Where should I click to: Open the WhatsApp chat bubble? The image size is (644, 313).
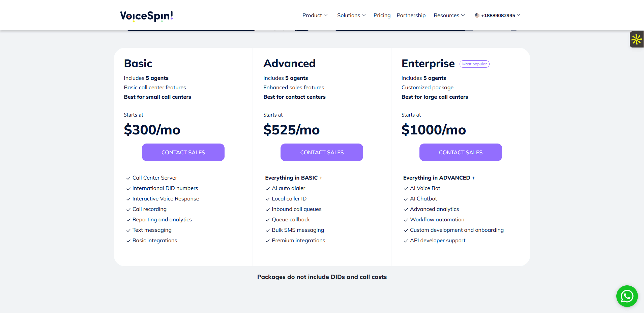(627, 296)
